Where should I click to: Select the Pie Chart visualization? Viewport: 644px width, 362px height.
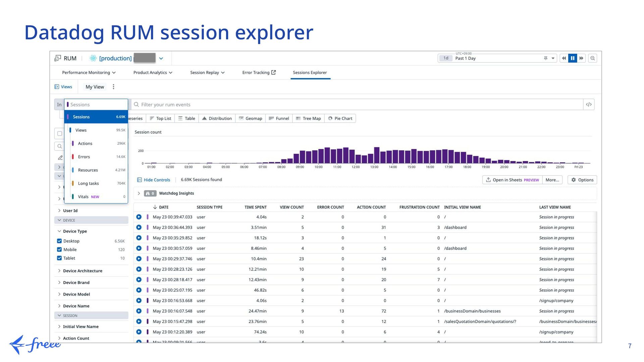(340, 118)
